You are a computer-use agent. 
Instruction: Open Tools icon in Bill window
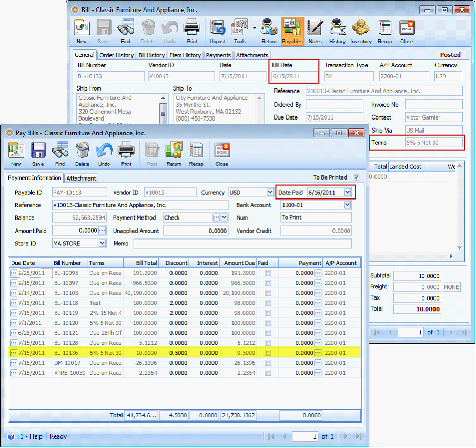[239, 32]
